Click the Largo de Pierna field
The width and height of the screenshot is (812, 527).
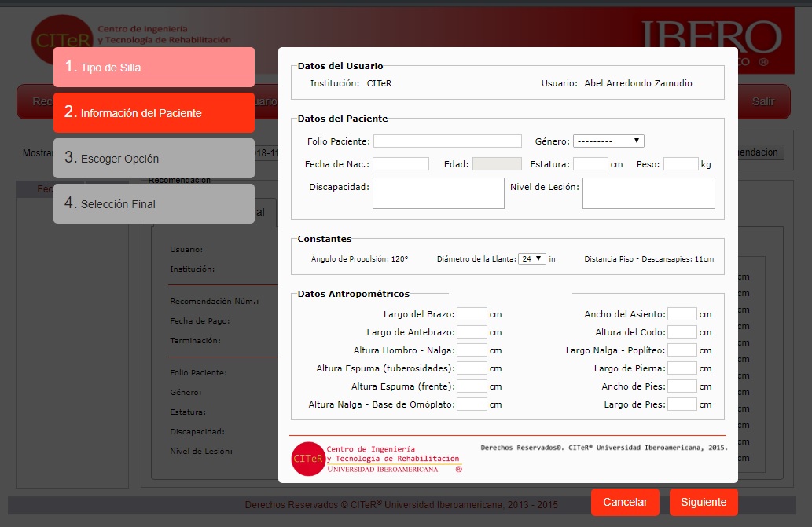pyautogui.click(x=682, y=368)
